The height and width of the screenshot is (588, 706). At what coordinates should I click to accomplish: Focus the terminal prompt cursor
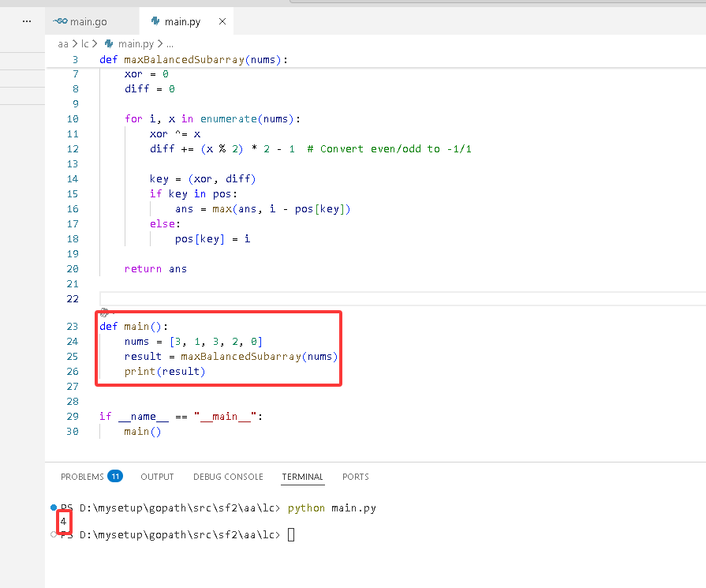pos(291,534)
